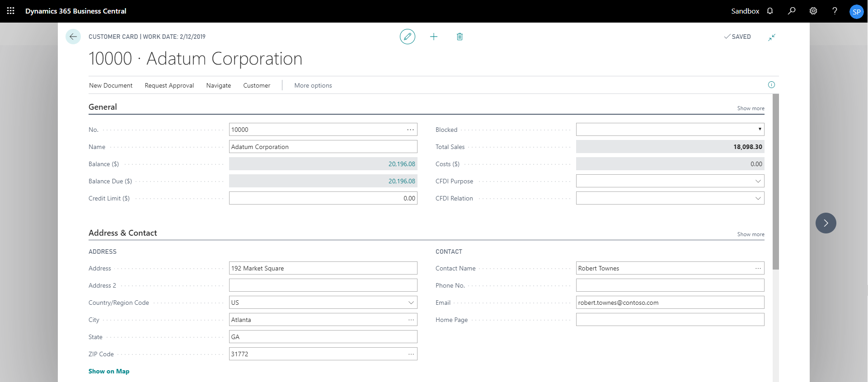The image size is (868, 382).
Task: Click the Credit Limit ($) input field
Action: coord(323,198)
